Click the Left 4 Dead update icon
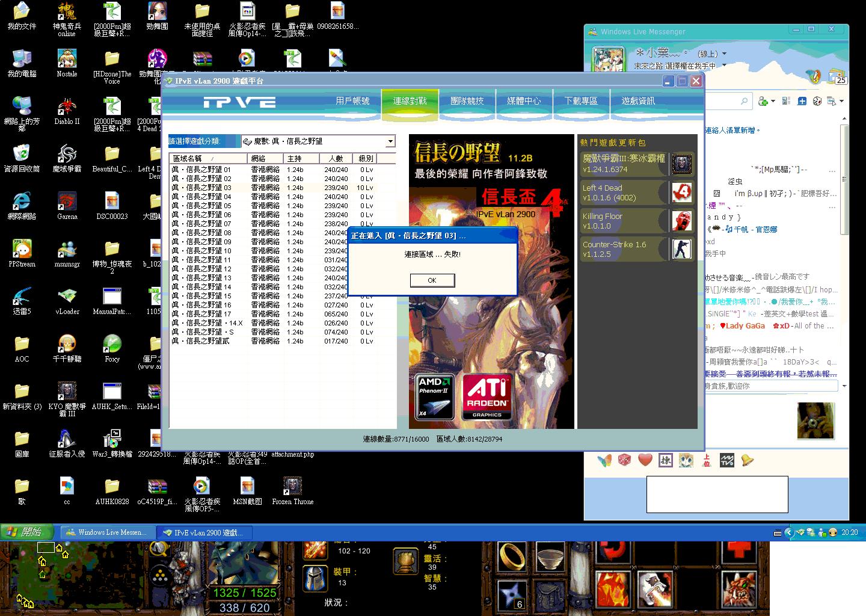Screen dimensions: 866x616 tap(681, 192)
